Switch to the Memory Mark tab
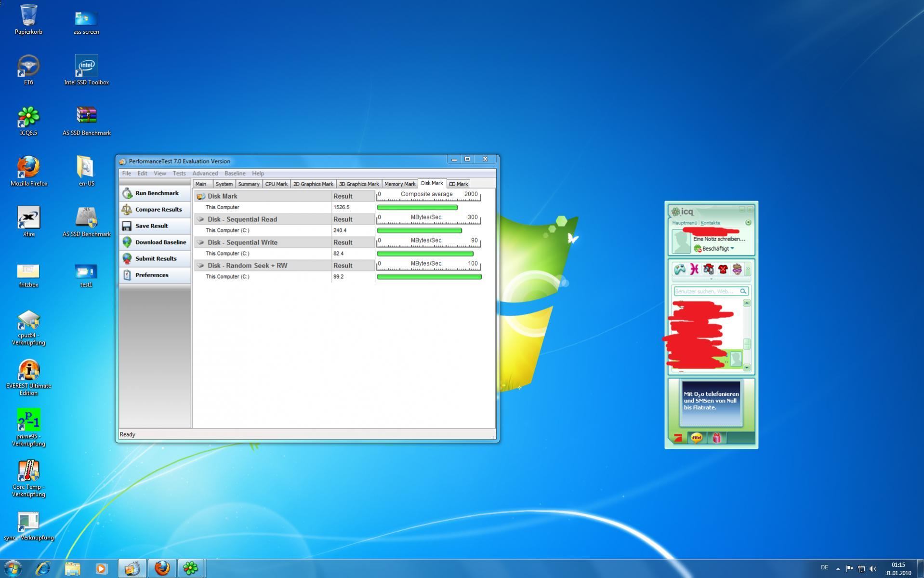 [400, 184]
